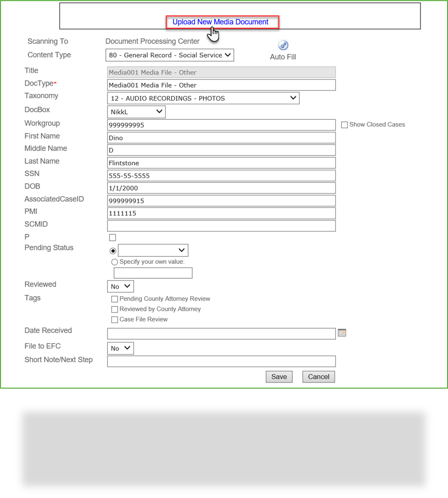Screen dimensions: 448x498
Task: Click inside the Short Note/Next Step field
Action: point(221,361)
